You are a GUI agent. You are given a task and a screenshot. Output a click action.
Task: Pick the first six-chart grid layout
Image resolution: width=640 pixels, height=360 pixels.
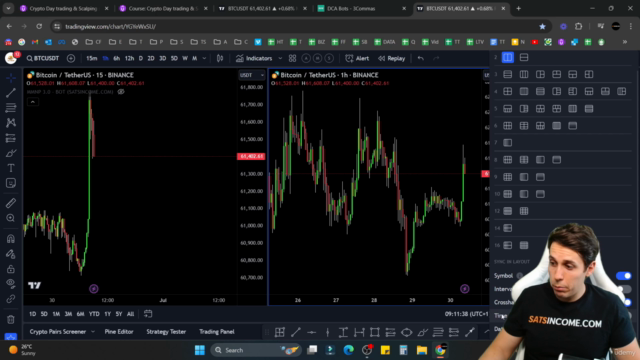coord(508,126)
